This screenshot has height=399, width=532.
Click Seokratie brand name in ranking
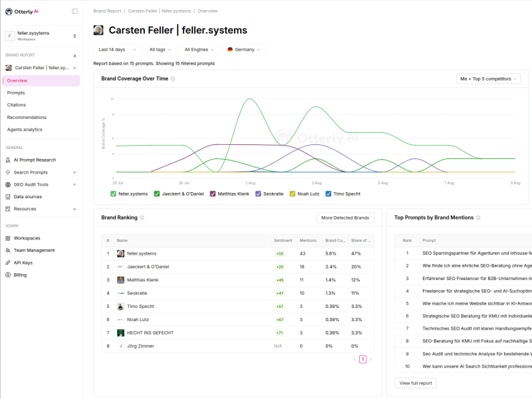pos(137,293)
